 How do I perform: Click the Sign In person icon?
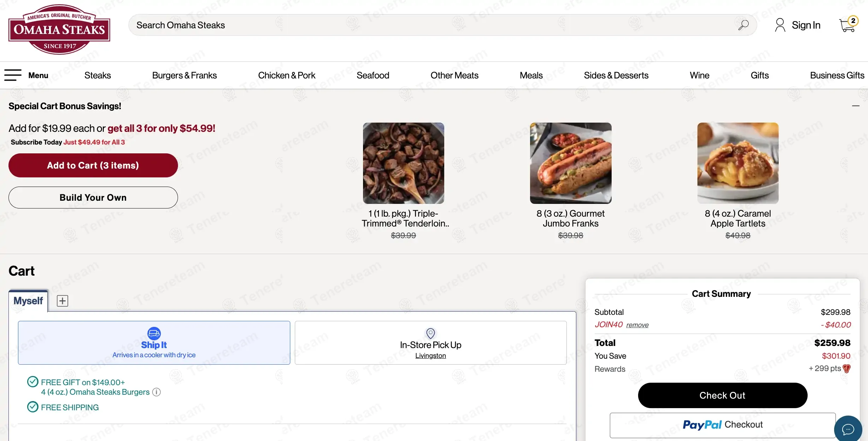pos(780,25)
